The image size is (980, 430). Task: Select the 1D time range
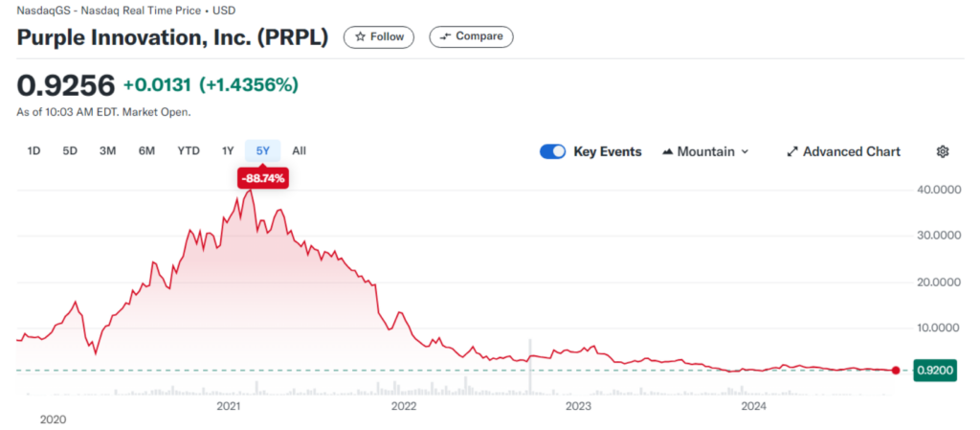34,150
